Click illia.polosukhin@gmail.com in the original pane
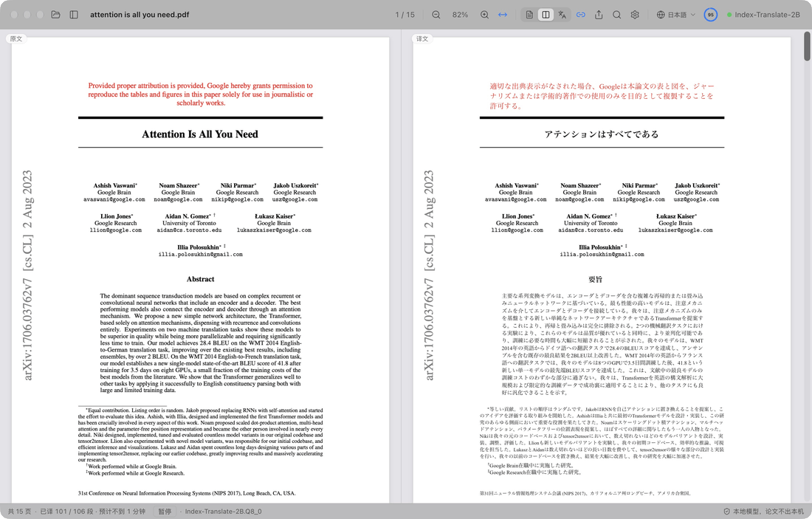The width and height of the screenshot is (812, 519). pyautogui.click(x=200, y=254)
